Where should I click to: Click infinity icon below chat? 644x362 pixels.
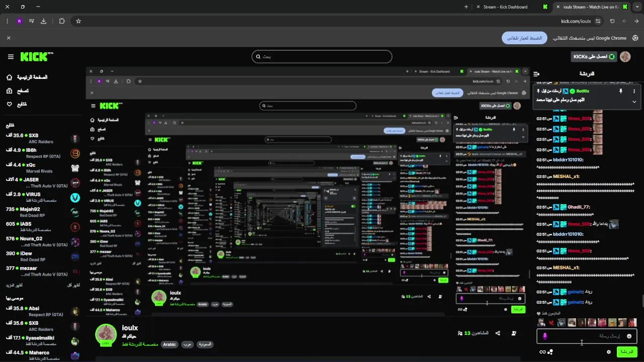pos(542,352)
